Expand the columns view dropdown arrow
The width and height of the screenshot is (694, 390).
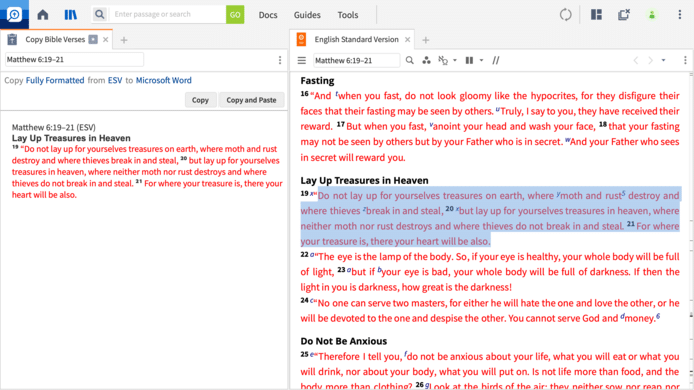[x=481, y=61]
